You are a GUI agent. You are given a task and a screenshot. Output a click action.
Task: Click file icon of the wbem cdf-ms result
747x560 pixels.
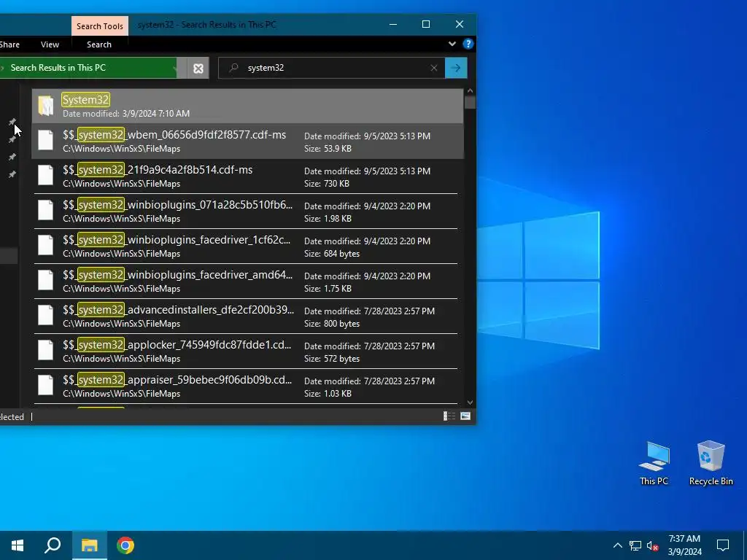pos(46,140)
